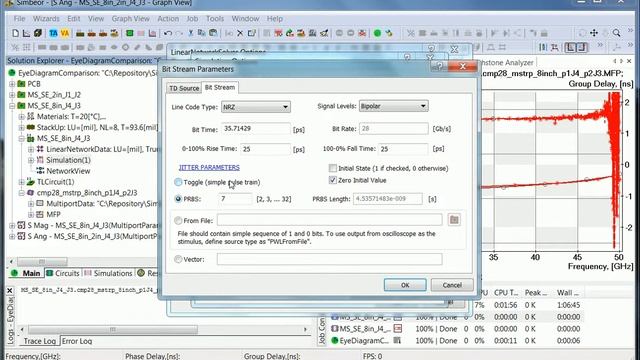Screen dimensions: 640x360
Task: Open the Error Log tab
Action: tap(77, 341)
